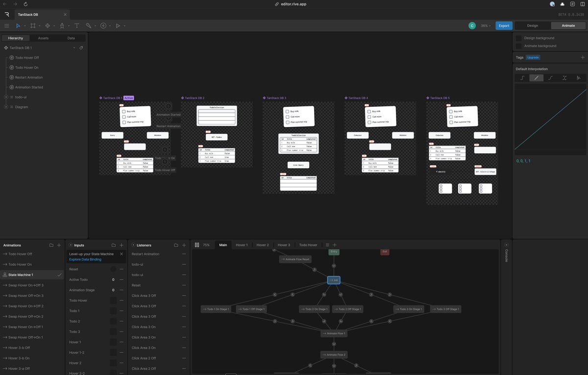Screen dimensions: 588x375
Task: Open browser sidebar split-view icon
Action: (583, 4)
